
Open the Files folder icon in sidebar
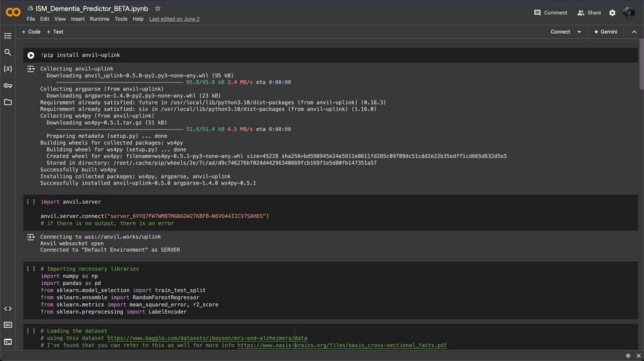pos(8,102)
